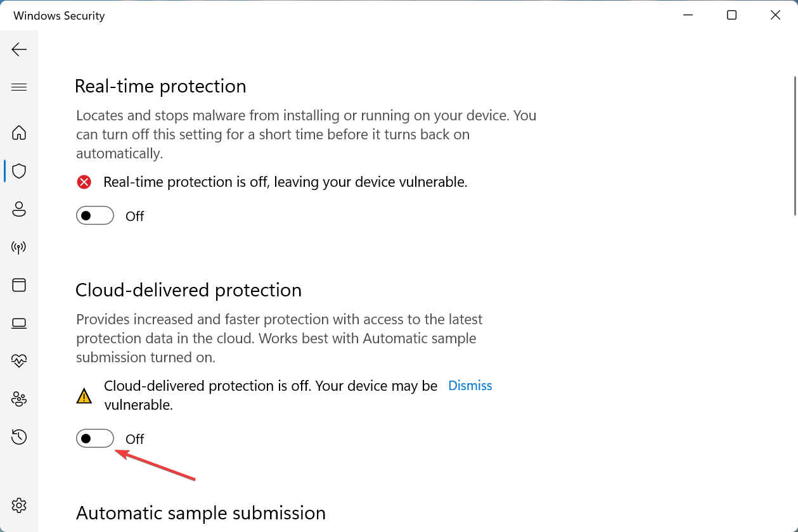Open Account protection from sidebar
The width and height of the screenshot is (798, 532).
click(x=19, y=209)
